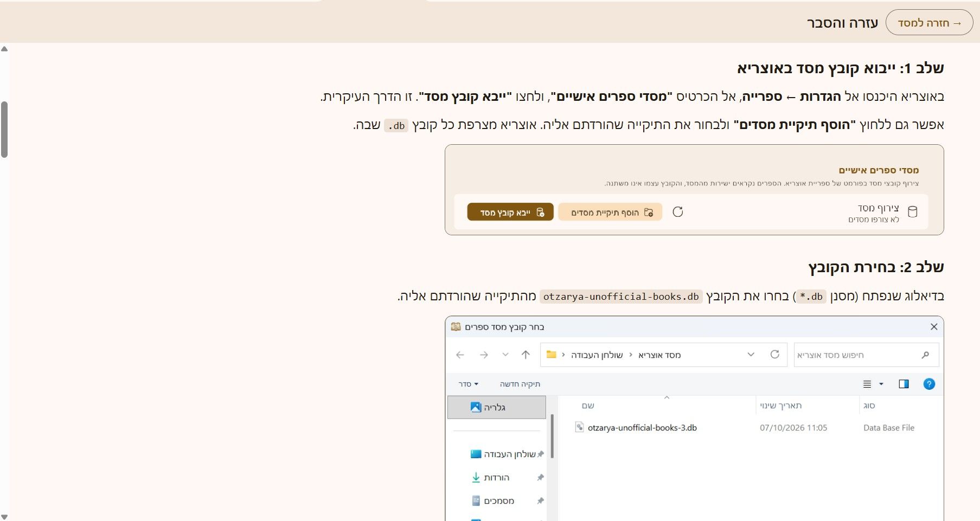Click תיקיה חדשה new folder button
The image size is (980, 521).
click(520, 384)
